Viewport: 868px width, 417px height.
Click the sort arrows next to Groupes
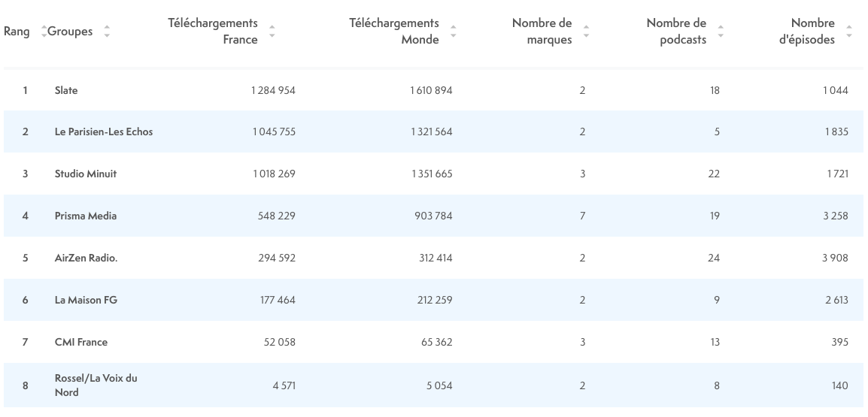(106, 32)
